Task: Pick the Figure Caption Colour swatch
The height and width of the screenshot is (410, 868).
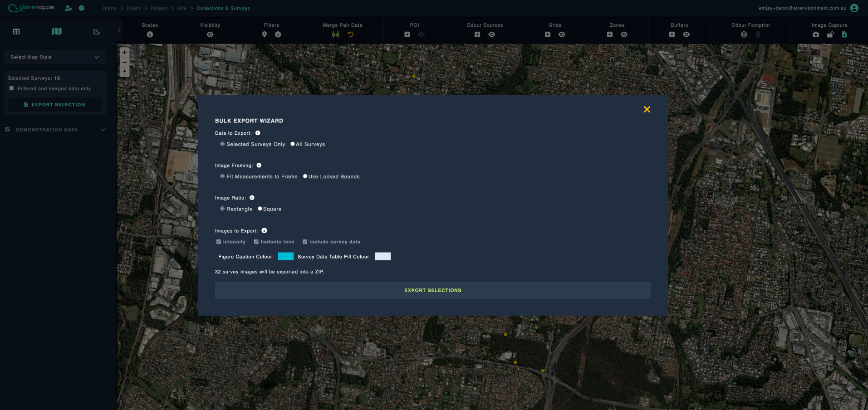Action: coord(286,256)
